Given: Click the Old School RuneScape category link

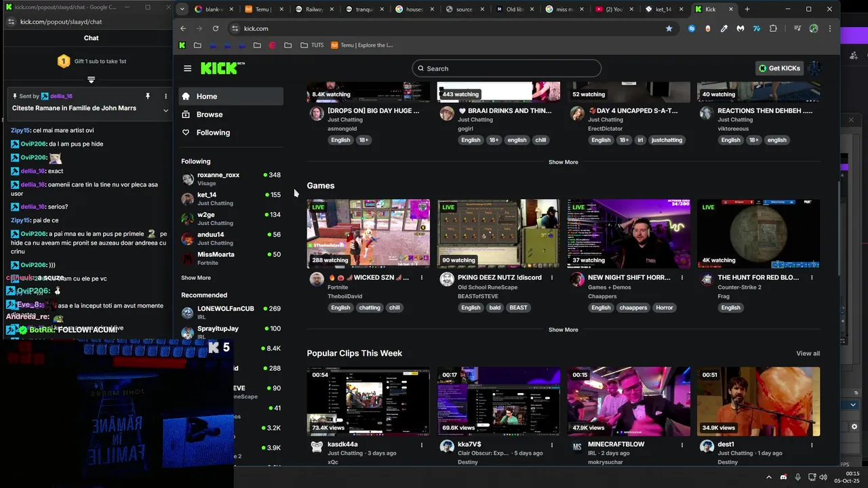Looking at the screenshot, I should tap(488, 287).
